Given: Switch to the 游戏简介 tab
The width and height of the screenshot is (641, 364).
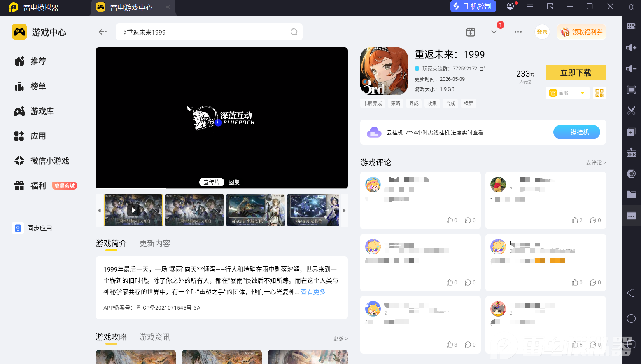Looking at the screenshot, I should tap(111, 243).
